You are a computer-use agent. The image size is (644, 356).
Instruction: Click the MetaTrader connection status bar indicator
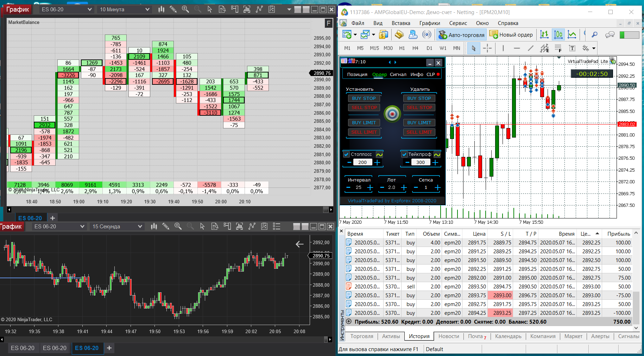tap(629, 35)
